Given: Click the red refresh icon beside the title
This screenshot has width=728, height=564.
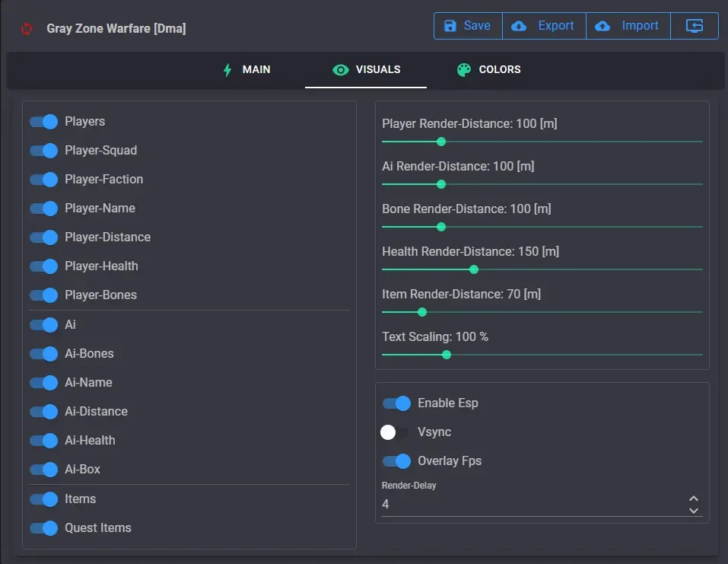Looking at the screenshot, I should click(27, 29).
